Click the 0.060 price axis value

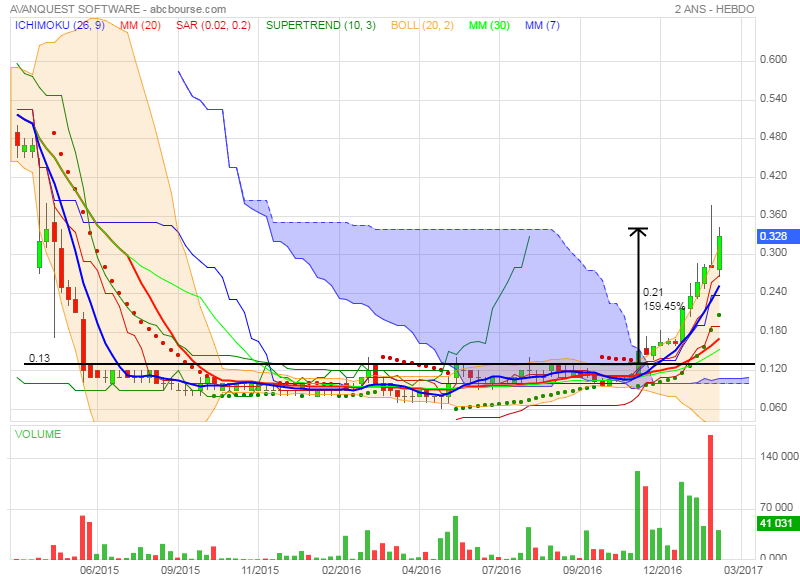[x=773, y=407]
